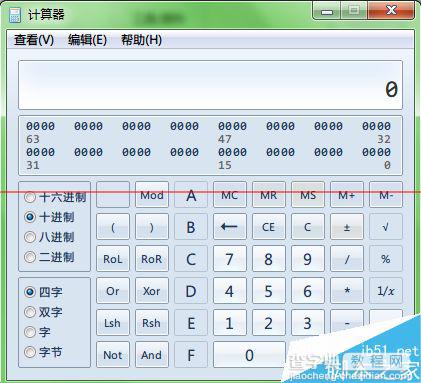Click the CE clear entry button
Image resolution: width=421 pixels, height=383 pixels.
click(269, 227)
